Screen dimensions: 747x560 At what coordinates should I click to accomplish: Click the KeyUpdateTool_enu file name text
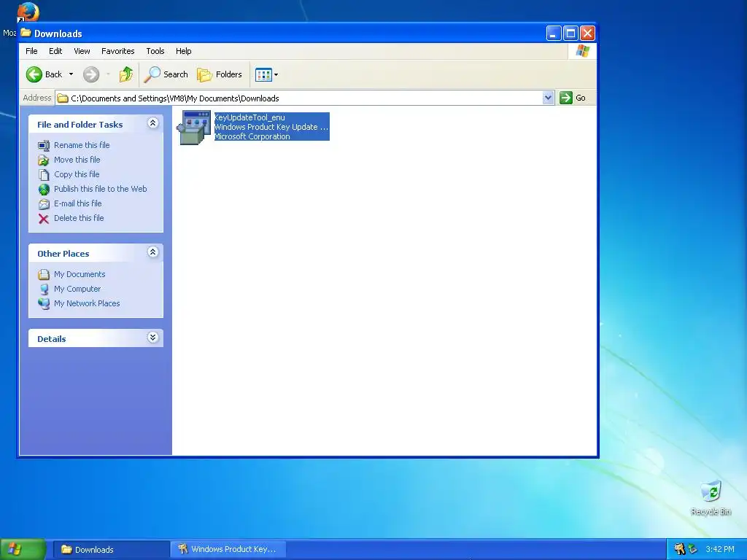[x=249, y=117]
